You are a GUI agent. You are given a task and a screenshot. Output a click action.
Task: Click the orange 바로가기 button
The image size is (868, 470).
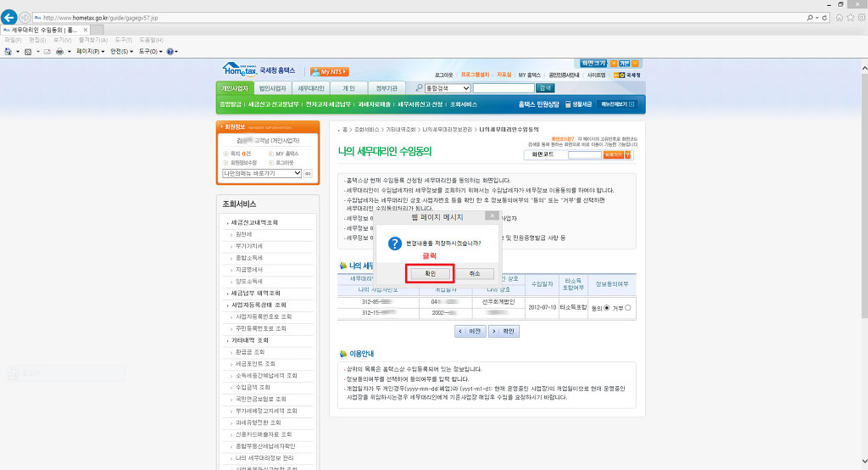[x=613, y=155]
